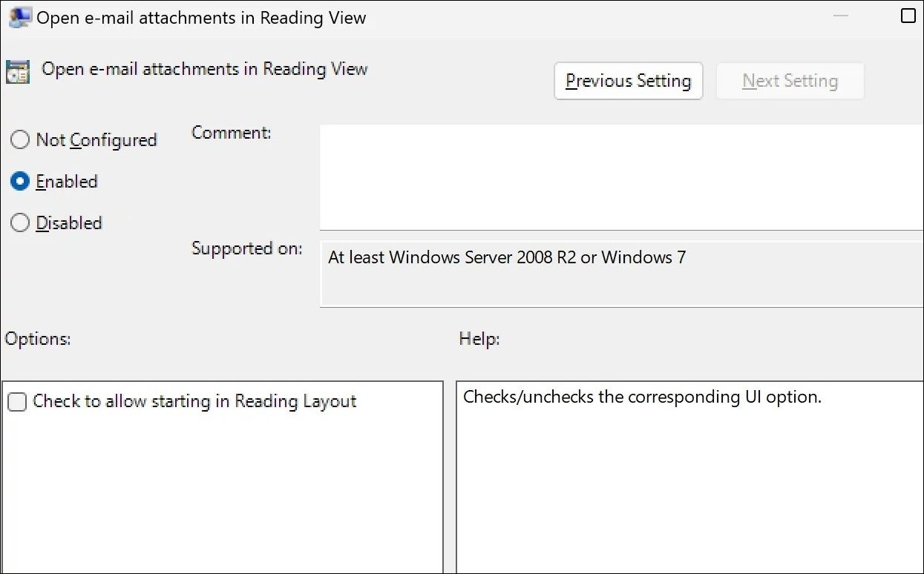Enable the starting in Reading Layout checkbox

(x=17, y=402)
